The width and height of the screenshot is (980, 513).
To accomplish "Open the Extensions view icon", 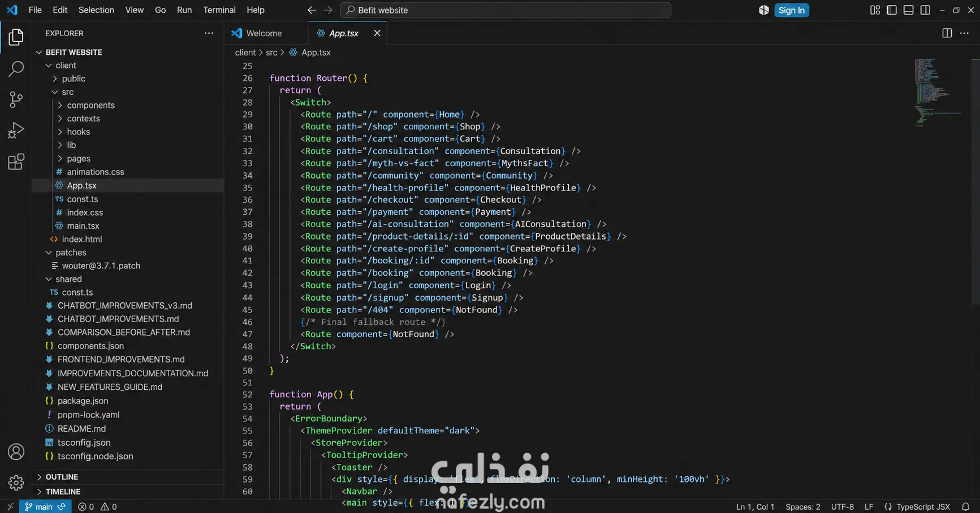I will click(x=16, y=162).
